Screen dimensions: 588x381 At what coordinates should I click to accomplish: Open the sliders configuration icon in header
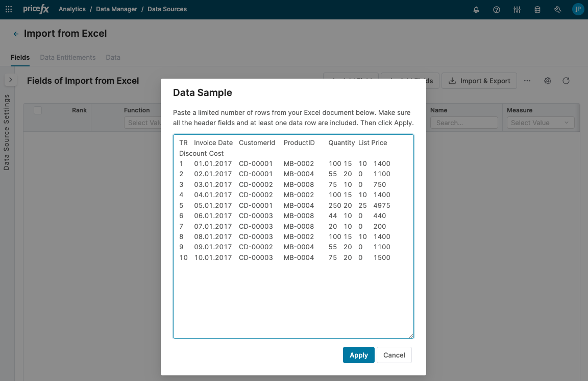[x=517, y=10]
